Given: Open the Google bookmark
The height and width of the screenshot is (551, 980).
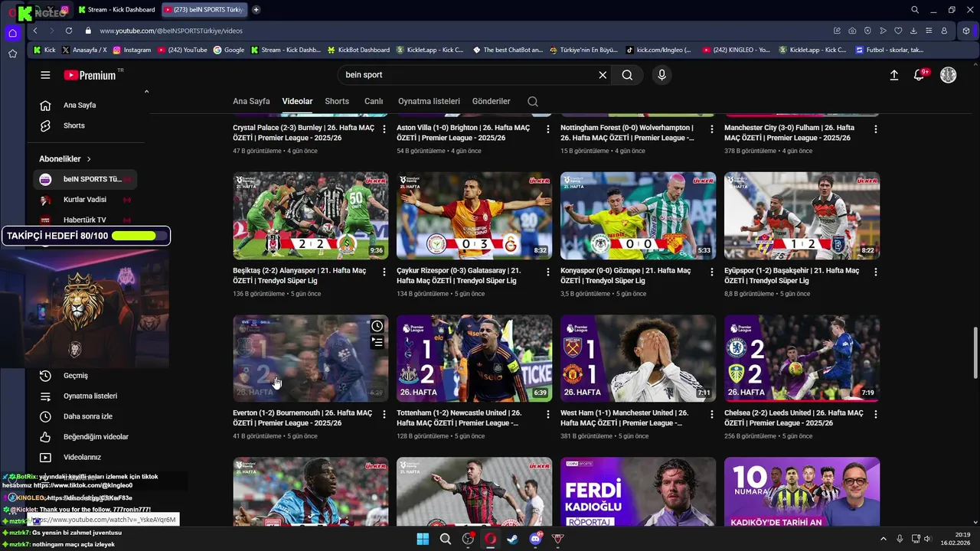Looking at the screenshot, I should 229,50.
